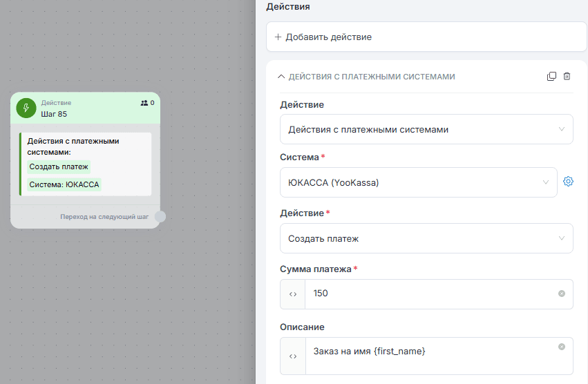The image size is (588, 384).
Task: Delete the payment systems action via trash icon
Action: click(x=567, y=77)
